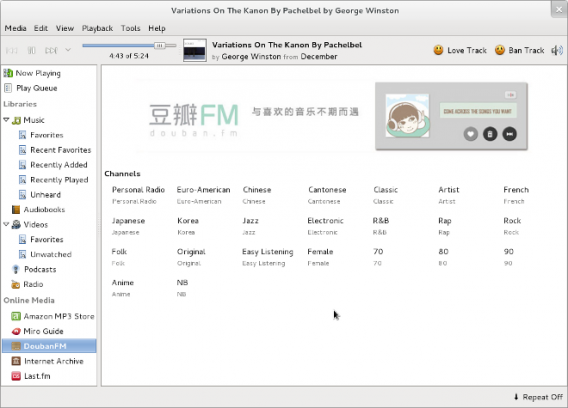Click the skip button on the banner

[x=510, y=134]
